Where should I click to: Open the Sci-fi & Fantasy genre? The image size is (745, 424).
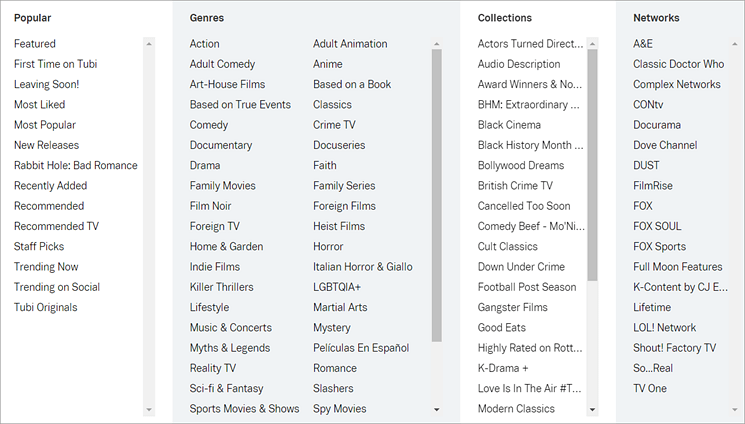(x=227, y=388)
